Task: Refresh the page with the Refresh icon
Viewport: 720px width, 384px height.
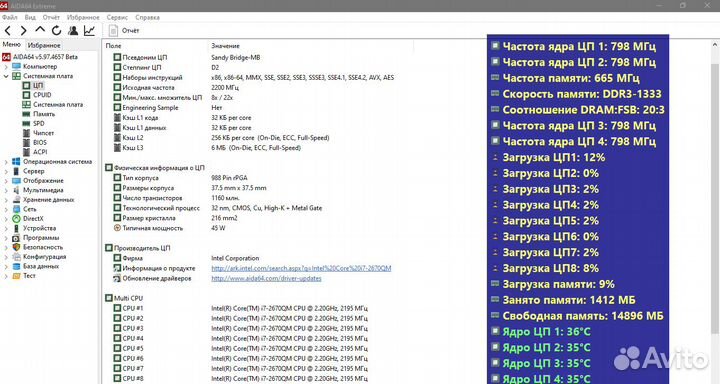Action: click(56, 31)
